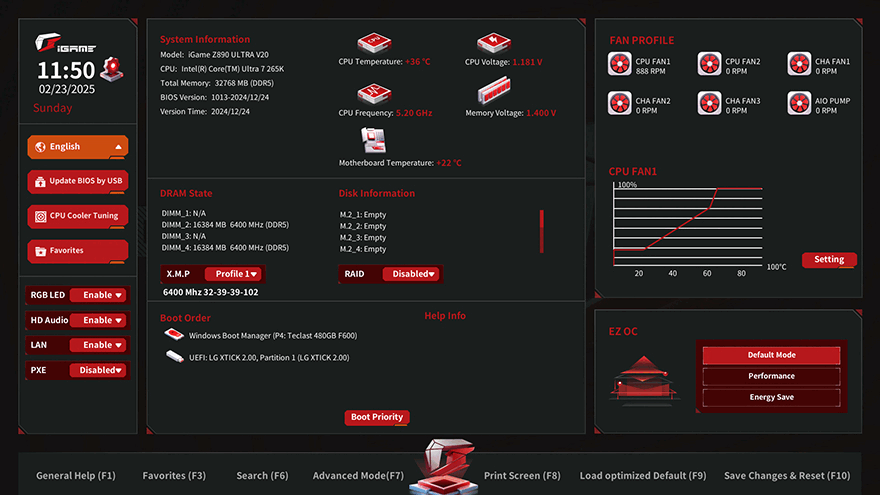The image size is (880, 495).
Task: Click the Disk Information red scrollbar
Action: (x=541, y=231)
